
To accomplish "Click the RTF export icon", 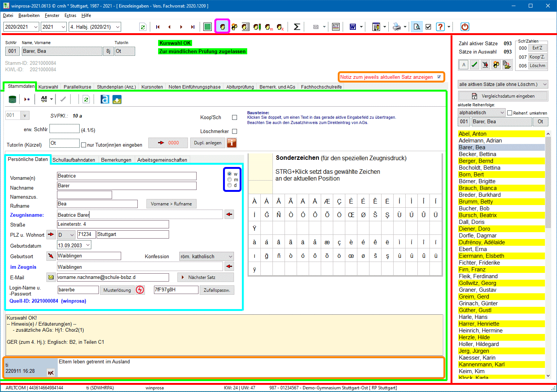I will click(x=336, y=27).
